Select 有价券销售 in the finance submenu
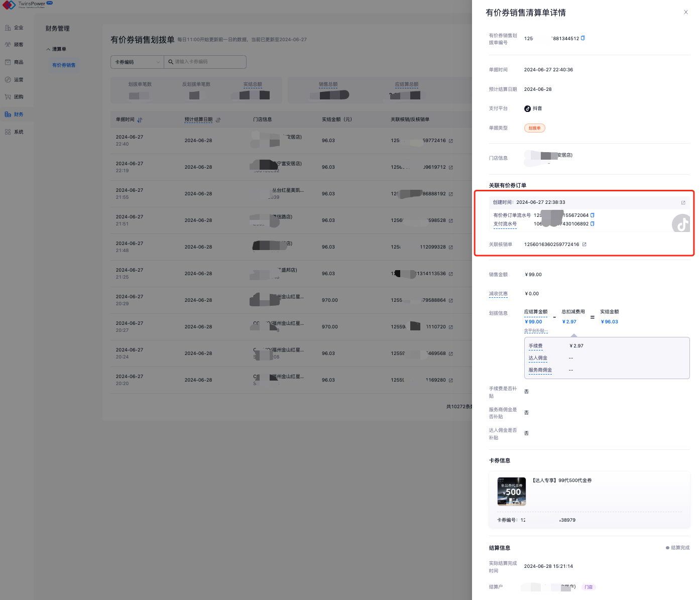 point(64,65)
